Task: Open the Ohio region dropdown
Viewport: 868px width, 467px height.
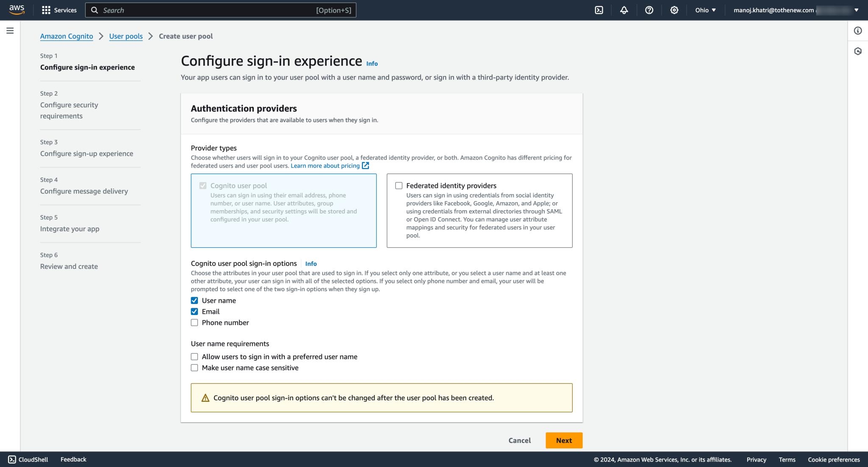Action: [x=705, y=10]
